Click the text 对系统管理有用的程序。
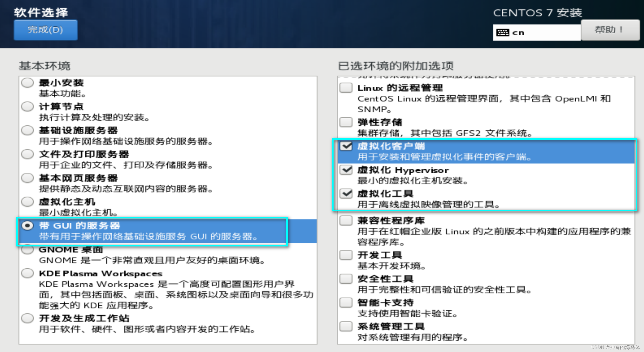This screenshot has width=644, height=352. [413, 337]
